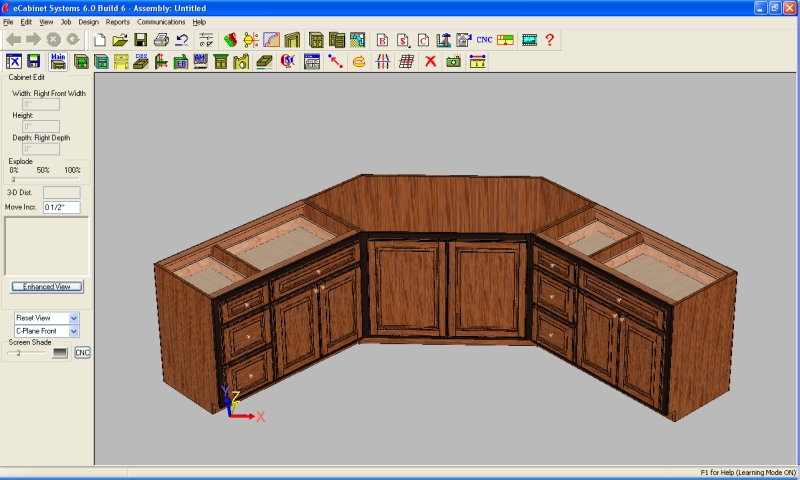Viewport: 800px width, 480px height.
Task: Open the Reports menu
Action: coord(118,21)
